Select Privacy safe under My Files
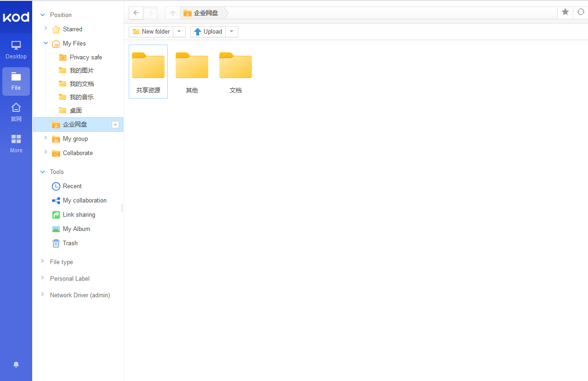This screenshot has width=588, height=381. pos(86,57)
